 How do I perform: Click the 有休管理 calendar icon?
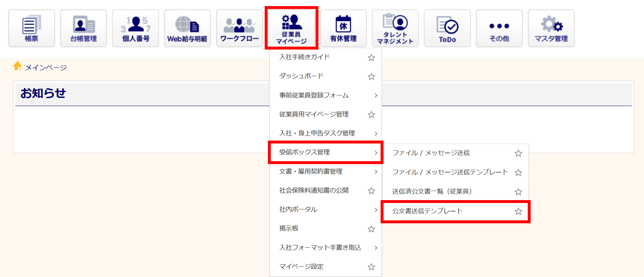(x=343, y=28)
